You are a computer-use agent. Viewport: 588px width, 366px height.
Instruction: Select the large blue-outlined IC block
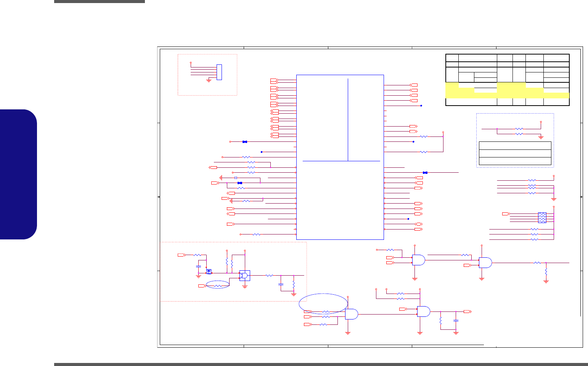340,157
